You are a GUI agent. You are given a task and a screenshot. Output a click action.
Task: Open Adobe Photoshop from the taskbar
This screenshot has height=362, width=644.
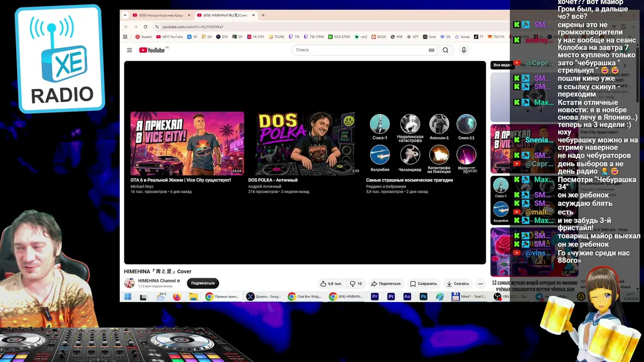[x=423, y=297]
